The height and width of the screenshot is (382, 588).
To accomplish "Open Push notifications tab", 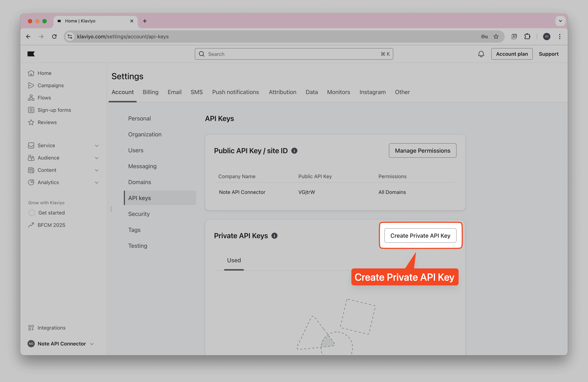I will [235, 92].
